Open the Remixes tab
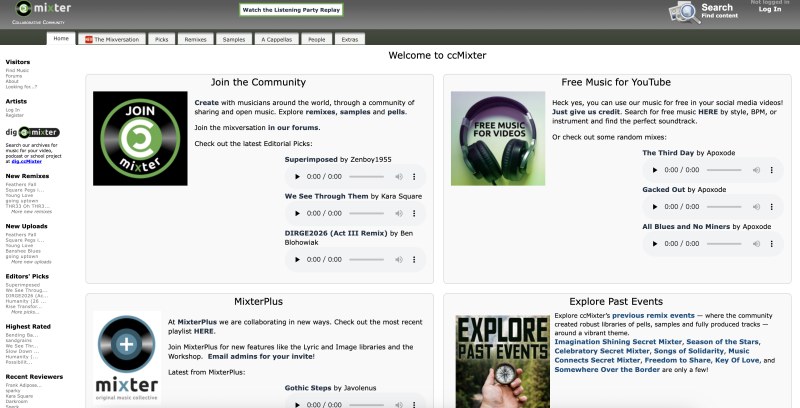Screen dimensions: 800x408 pyautogui.click(x=195, y=39)
